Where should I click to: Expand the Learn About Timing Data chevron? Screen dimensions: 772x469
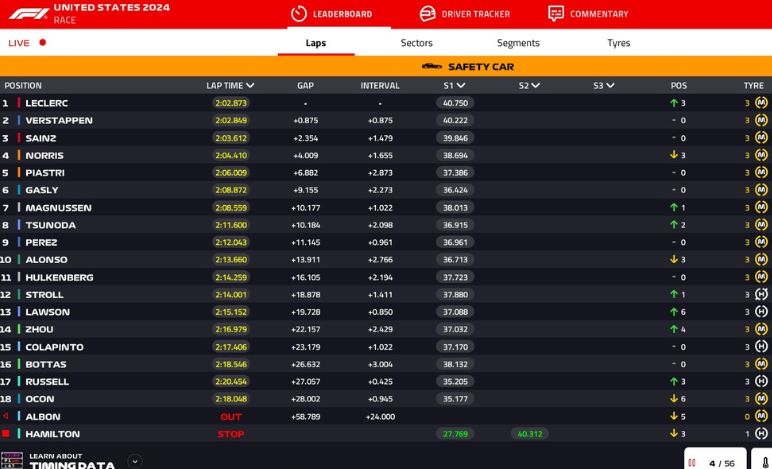tap(135, 461)
